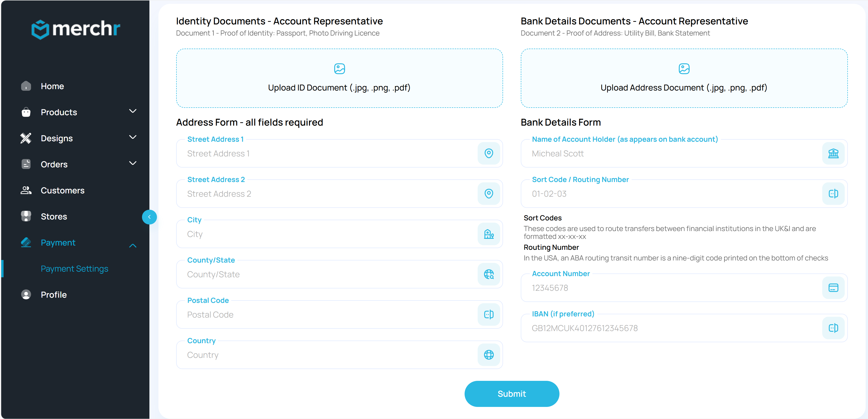Click the globe search icon in County/State field
This screenshot has height=419, width=868.
(489, 274)
